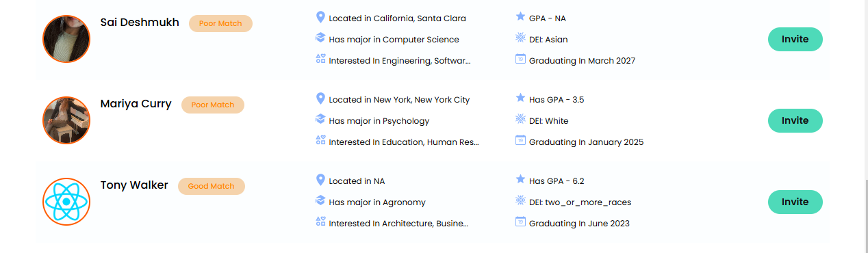The height and width of the screenshot is (253, 868).
Task: Click the star GPA icon for Tony Walker
Action: pos(520,180)
